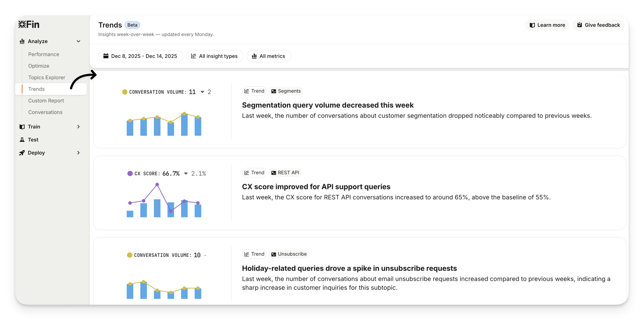Collapse the Analyze section chevron

[78, 41]
